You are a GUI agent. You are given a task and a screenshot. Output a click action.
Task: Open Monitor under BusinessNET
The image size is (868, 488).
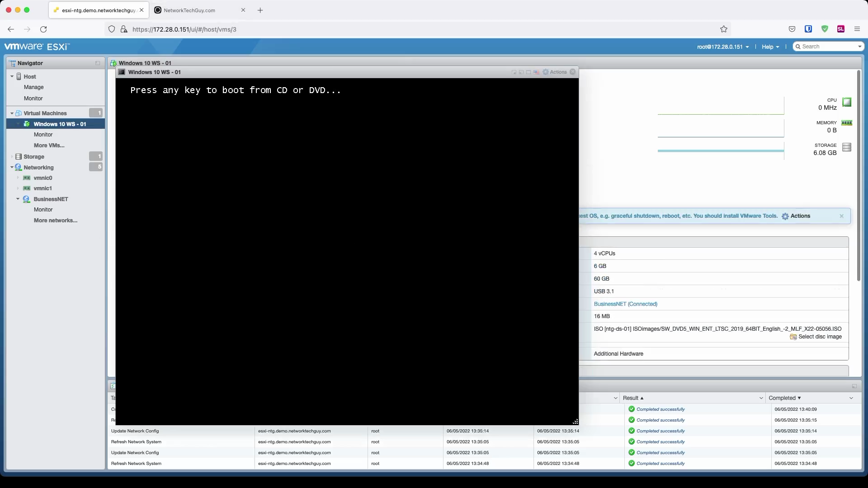tap(43, 210)
